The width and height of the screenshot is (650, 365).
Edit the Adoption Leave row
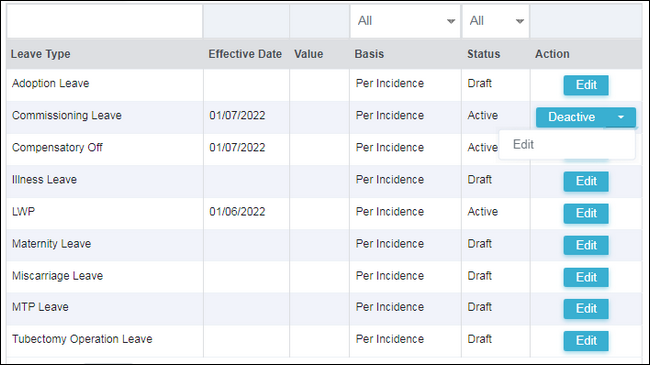(x=586, y=85)
